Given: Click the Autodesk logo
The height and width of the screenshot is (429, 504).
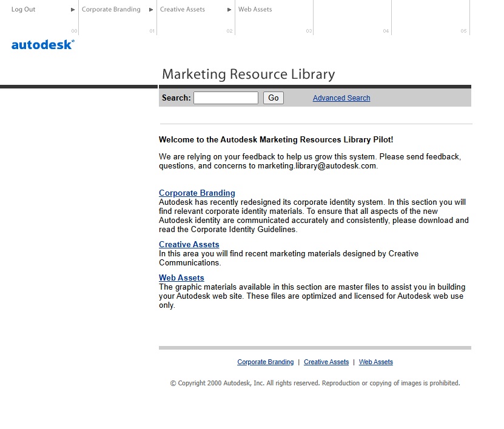Looking at the screenshot, I should pyautogui.click(x=42, y=44).
